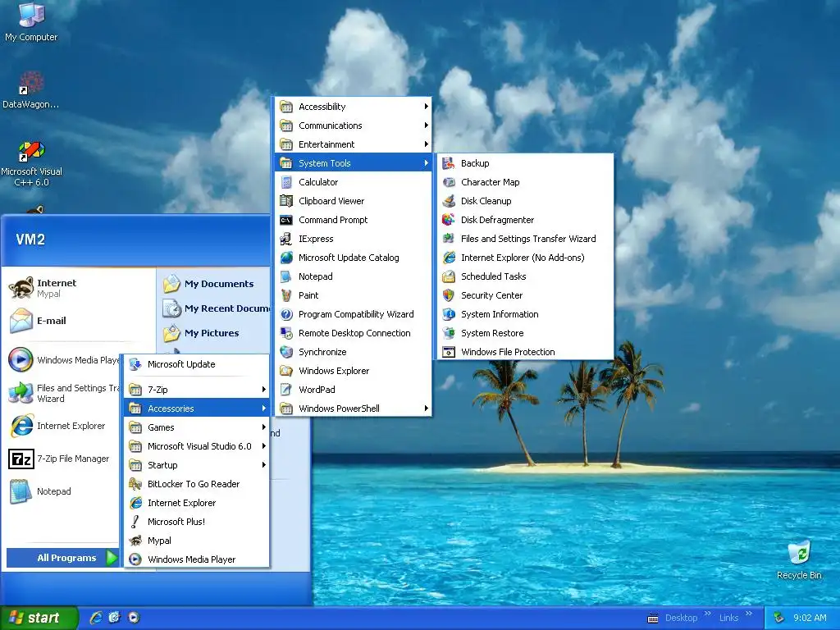The width and height of the screenshot is (840, 630).
Task: Expand the Entertainment submenu arrow
Action: pyautogui.click(x=426, y=144)
